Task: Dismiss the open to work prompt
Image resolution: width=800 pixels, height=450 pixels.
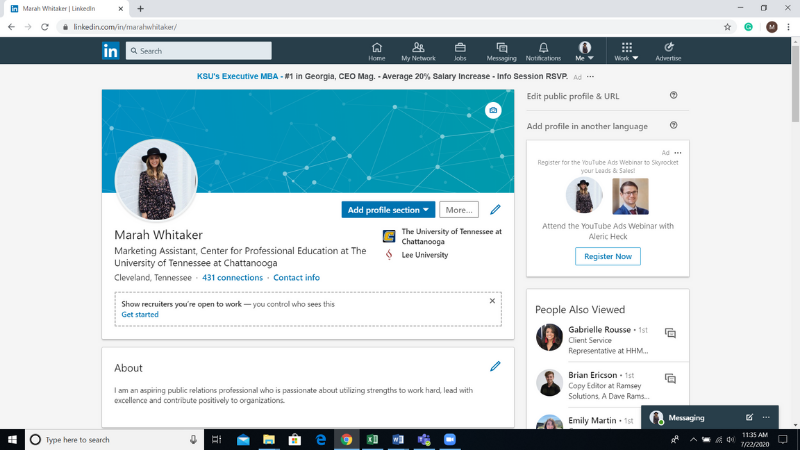Action: pyautogui.click(x=492, y=301)
